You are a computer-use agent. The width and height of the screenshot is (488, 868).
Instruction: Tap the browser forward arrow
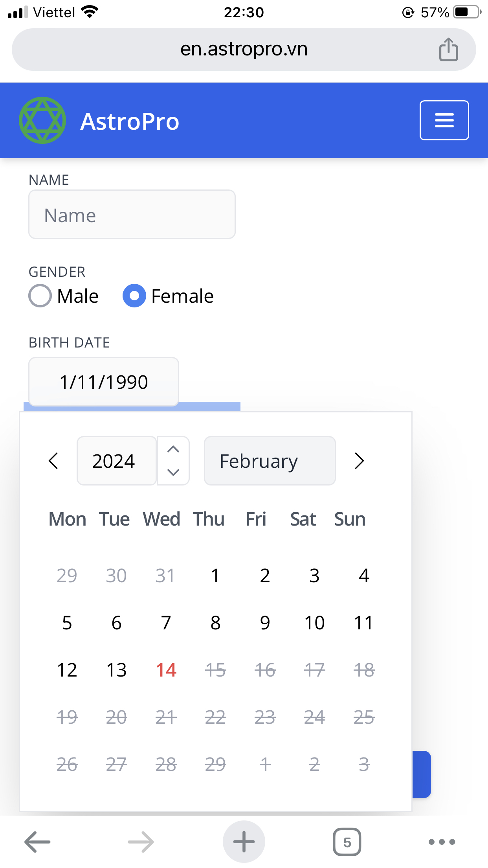coord(139,841)
